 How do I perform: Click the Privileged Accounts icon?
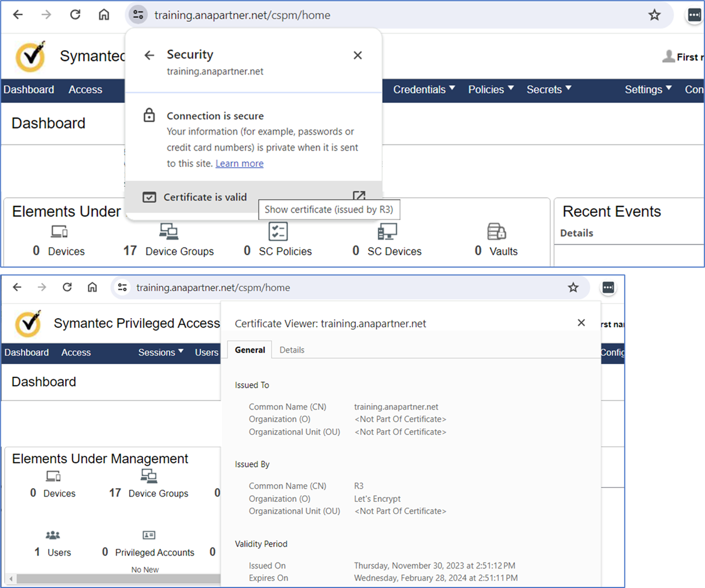[x=149, y=535]
